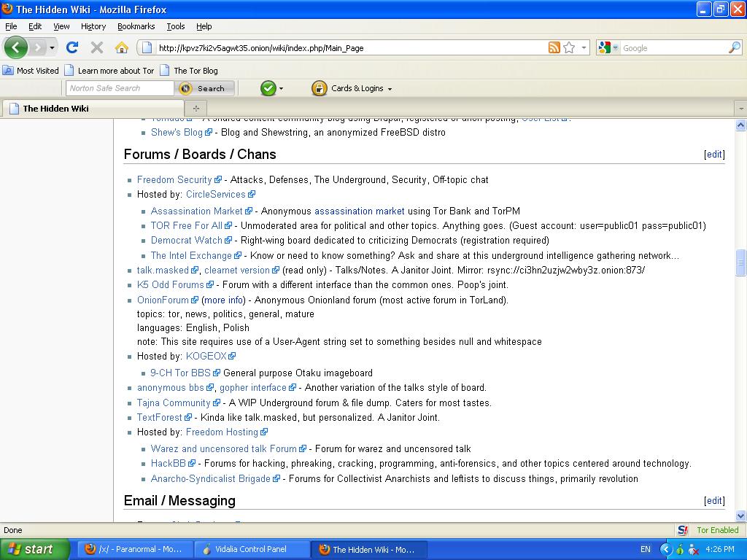Click the scrollbar up arrow
Screen dimensions: 747x560
pos(741,125)
